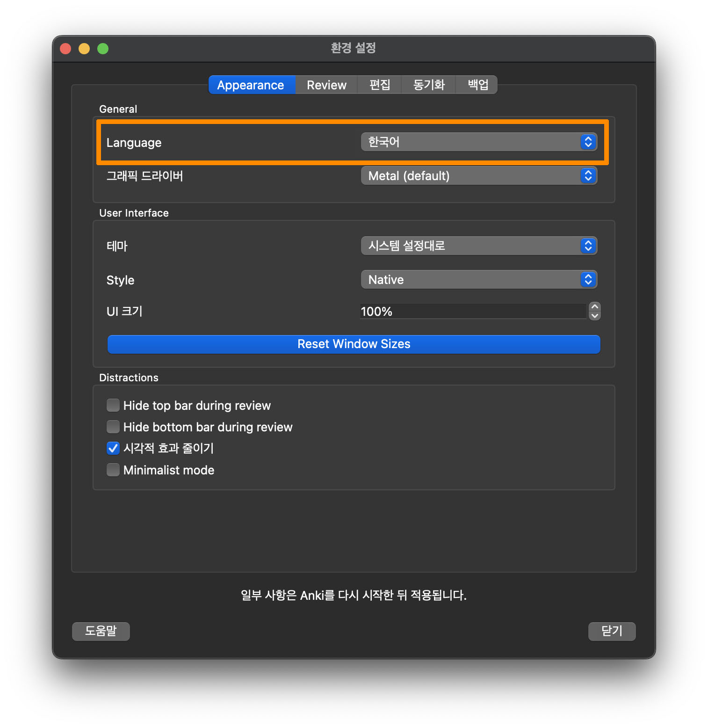708x728 pixels.
Task: Open the Language dropdown showing 한국어
Action: 479,142
